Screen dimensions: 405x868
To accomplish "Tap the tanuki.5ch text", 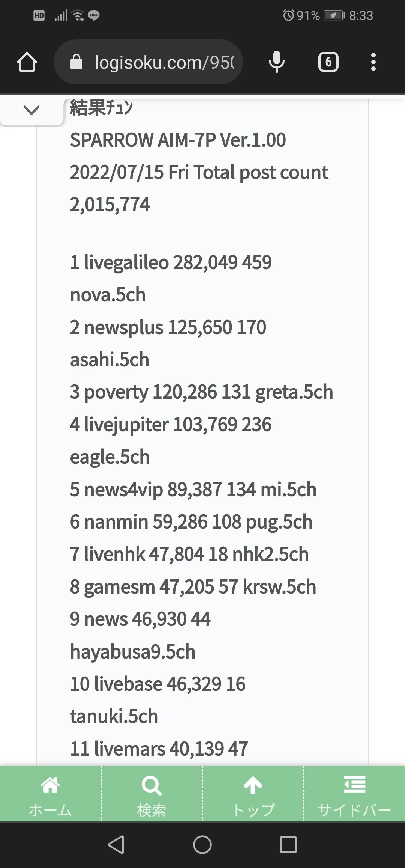I will (x=114, y=716).
